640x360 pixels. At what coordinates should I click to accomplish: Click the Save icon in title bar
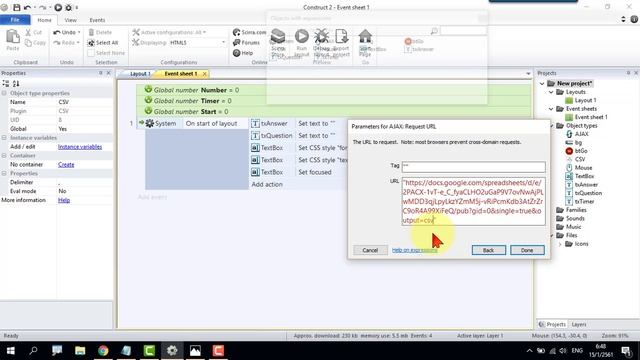point(16,7)
